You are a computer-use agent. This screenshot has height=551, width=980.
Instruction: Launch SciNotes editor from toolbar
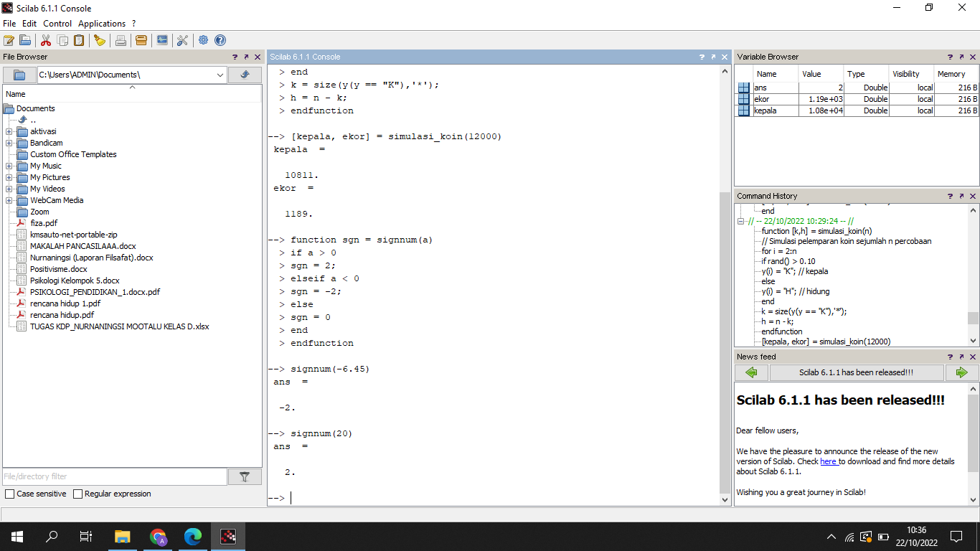[9, 40]
